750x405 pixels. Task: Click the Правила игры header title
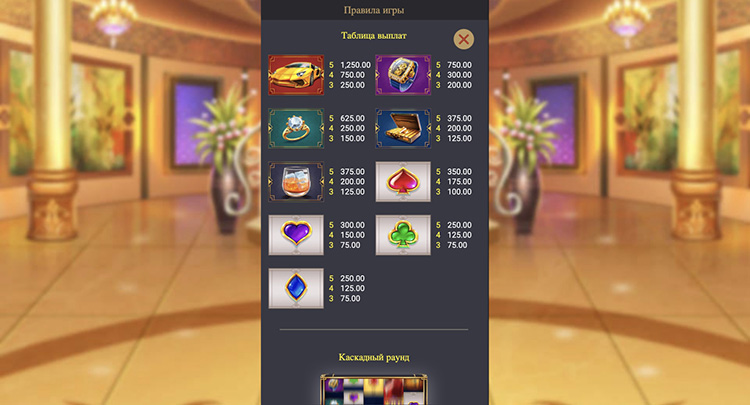pyautogui.click(x=374, y=10)
